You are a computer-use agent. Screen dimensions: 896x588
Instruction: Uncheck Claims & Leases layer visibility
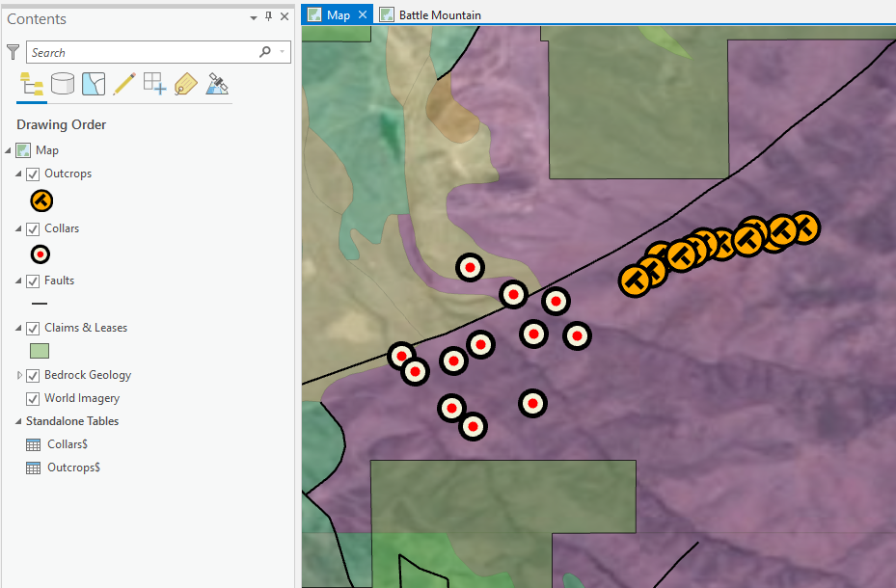click(33, 329)
